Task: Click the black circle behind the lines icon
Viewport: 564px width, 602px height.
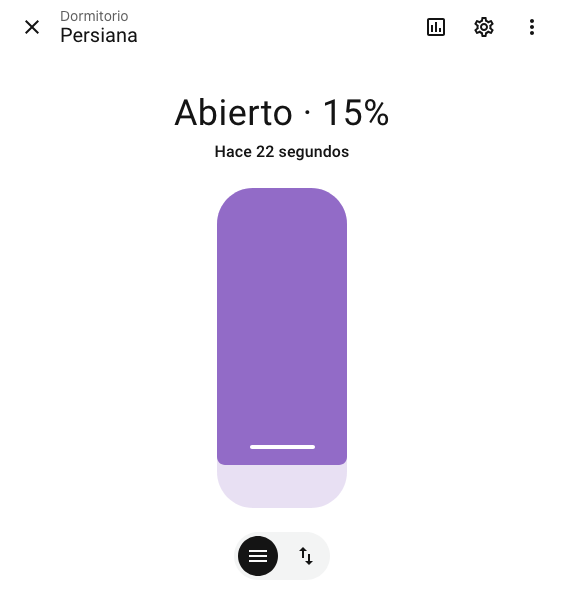Action: (258, 556)
